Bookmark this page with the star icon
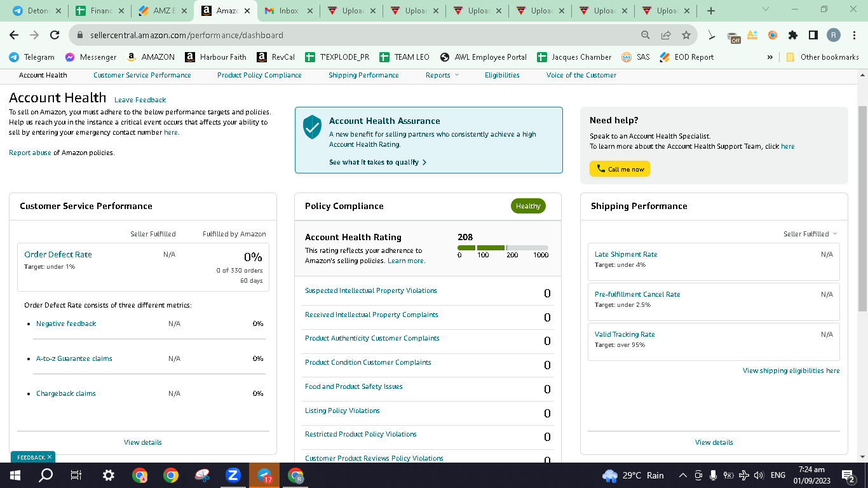 point(686,36)
